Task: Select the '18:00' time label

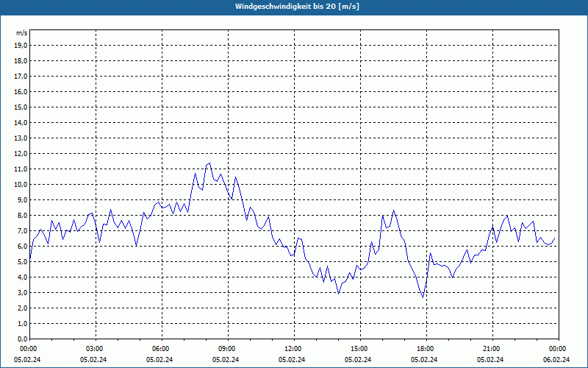Action: pyautogui.click(x=426, y=349)
